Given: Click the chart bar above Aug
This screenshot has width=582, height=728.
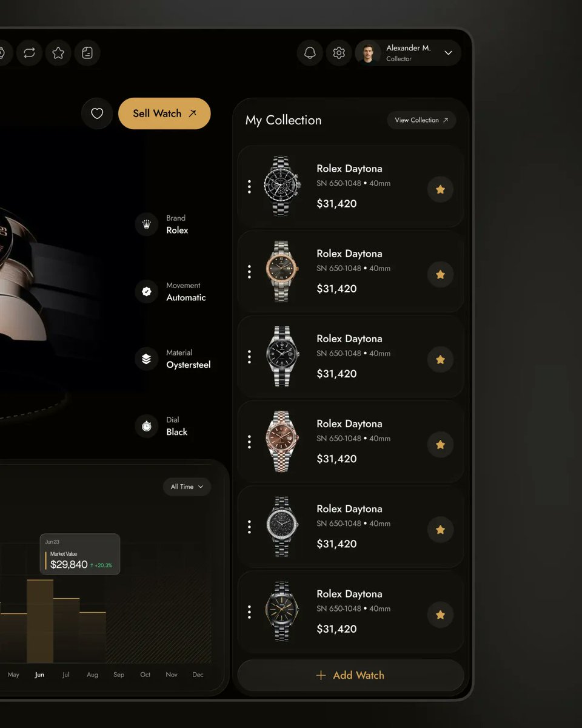Looking at the screenshot, I should 93,637.
